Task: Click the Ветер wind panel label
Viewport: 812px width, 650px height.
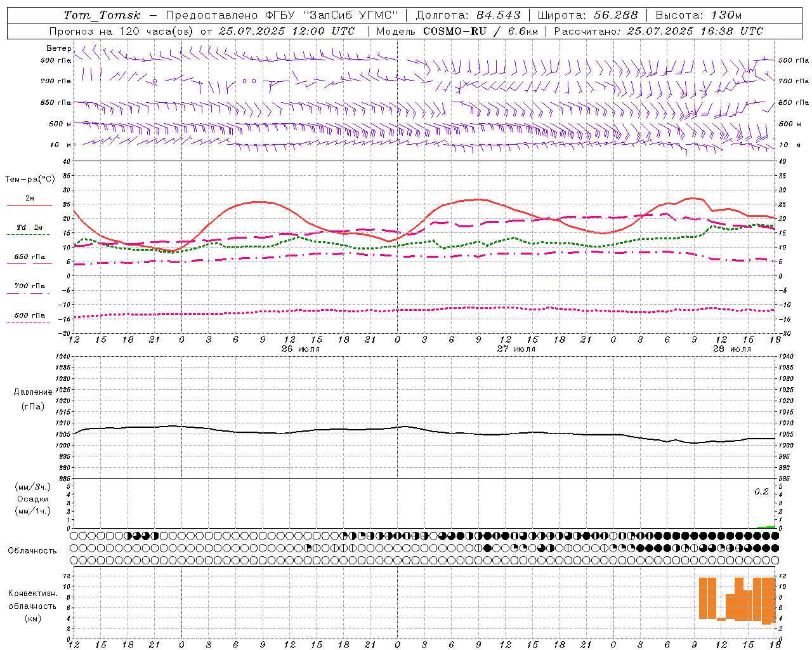Action: (58, 48)
